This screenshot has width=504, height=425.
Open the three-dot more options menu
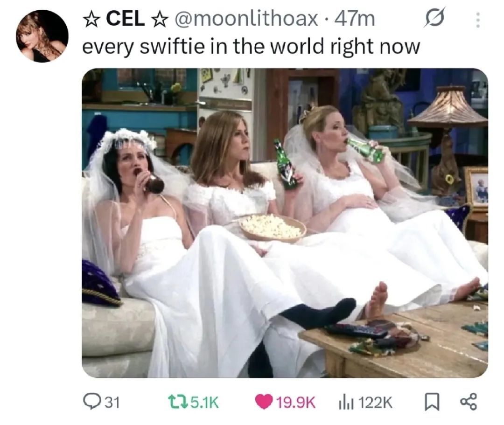(478, 20)
